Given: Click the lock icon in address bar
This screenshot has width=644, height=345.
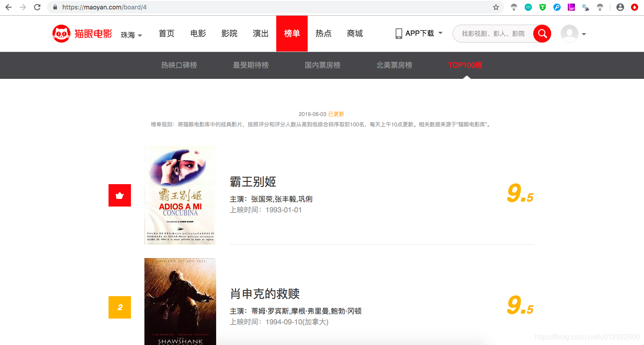Looking at the screenshot, I should (55, 7).
